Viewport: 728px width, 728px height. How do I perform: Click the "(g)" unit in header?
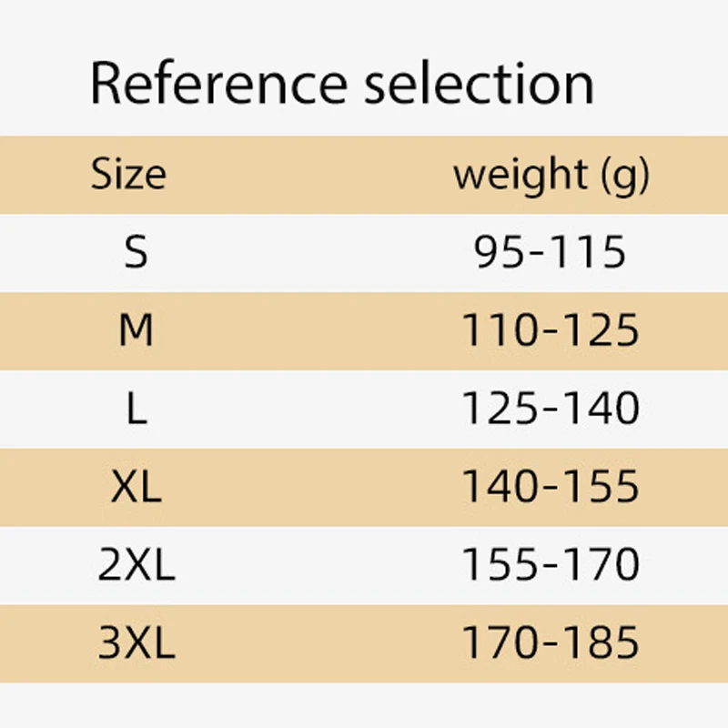[624, 176]
